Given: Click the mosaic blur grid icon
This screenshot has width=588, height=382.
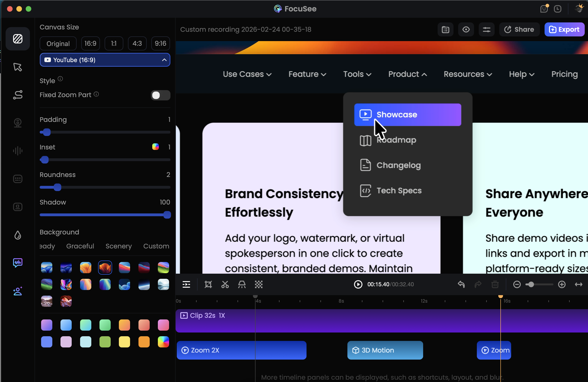Looking at the screenshot, I should (259, 285).
